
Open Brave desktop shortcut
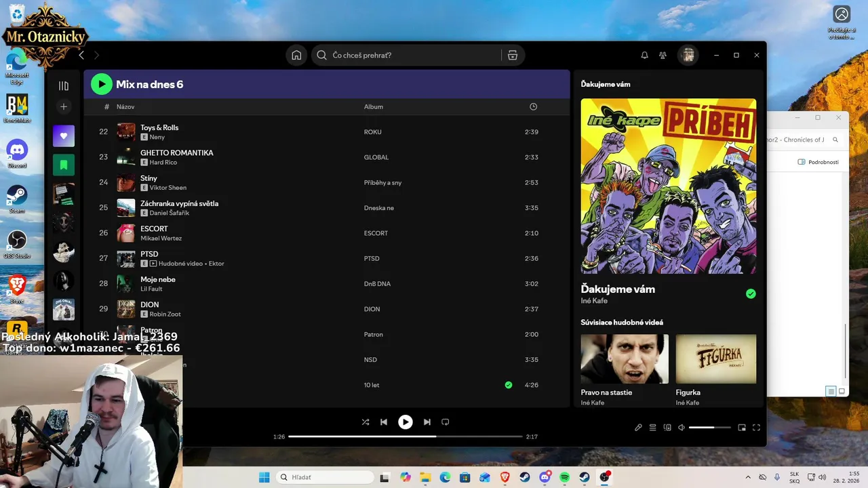pos(17,289)
